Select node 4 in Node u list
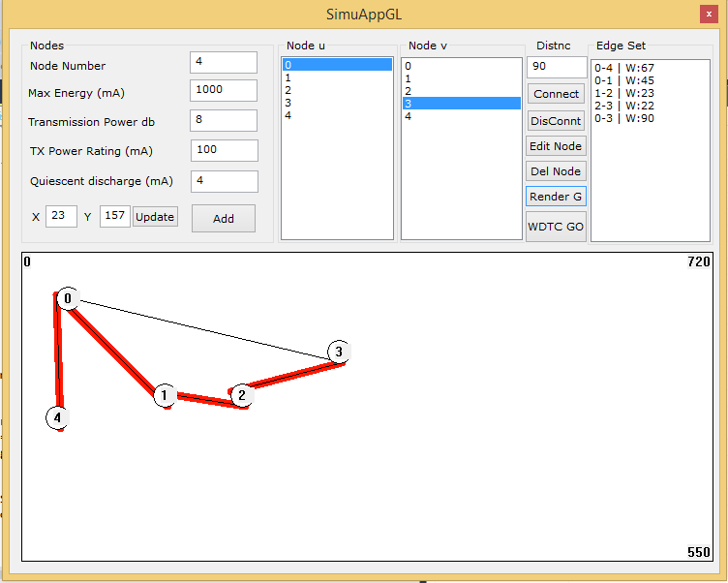 click(337, 115)
